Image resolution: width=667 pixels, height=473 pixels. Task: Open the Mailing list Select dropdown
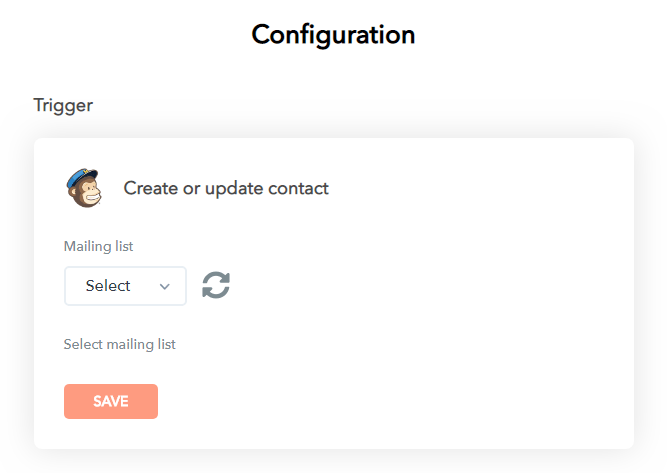click(125, 286)
